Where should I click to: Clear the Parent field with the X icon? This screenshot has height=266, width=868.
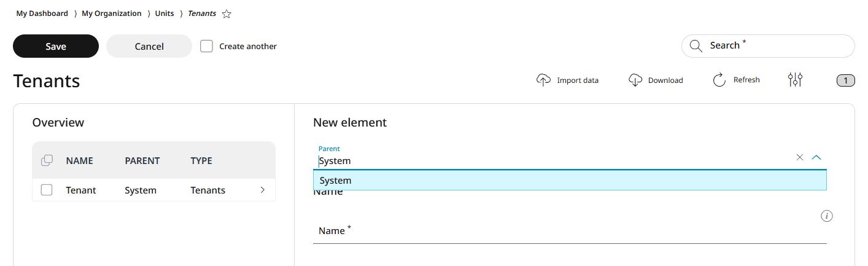[799, 157]
